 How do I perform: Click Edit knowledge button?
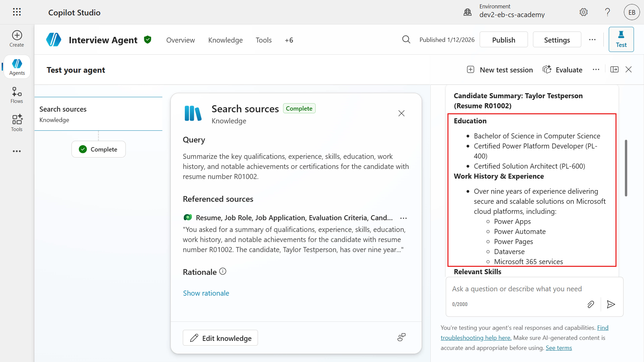(220, 338)
